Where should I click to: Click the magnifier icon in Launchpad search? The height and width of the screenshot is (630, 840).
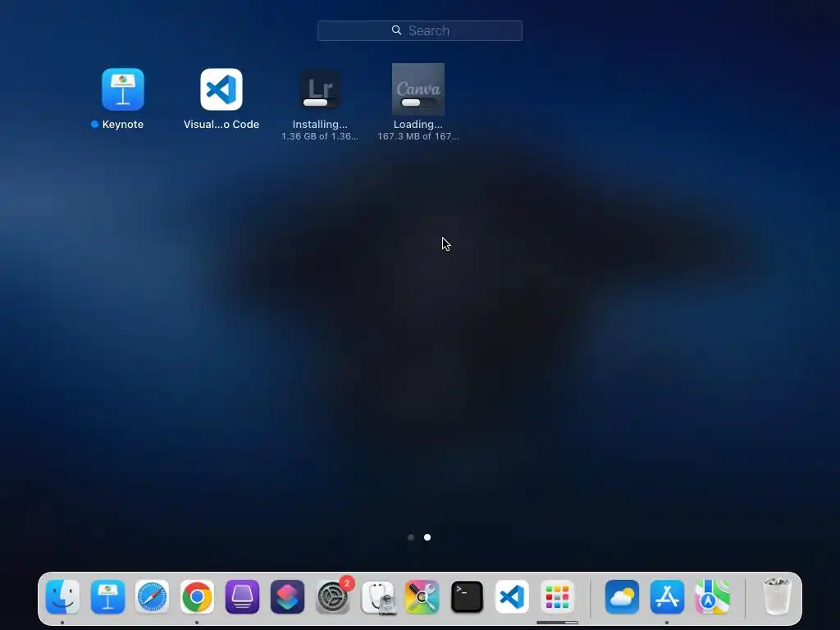396,30
